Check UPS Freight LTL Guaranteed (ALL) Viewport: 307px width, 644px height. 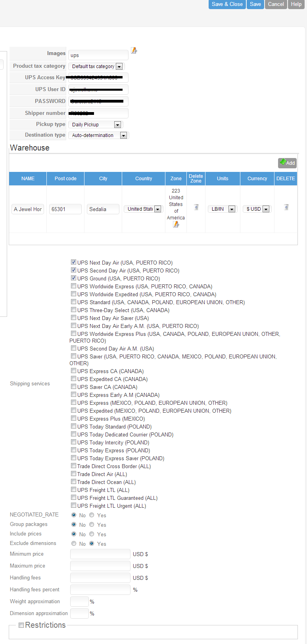(73, 497)
